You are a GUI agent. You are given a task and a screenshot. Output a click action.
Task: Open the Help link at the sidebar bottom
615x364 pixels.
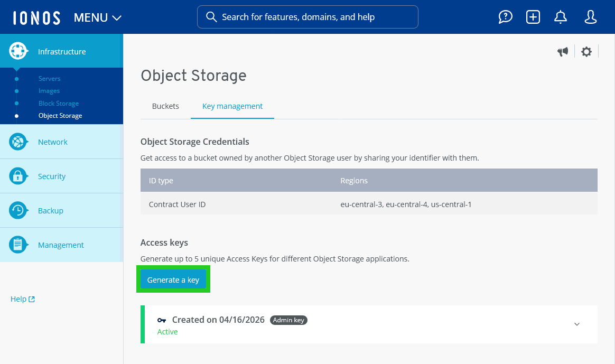22,298
